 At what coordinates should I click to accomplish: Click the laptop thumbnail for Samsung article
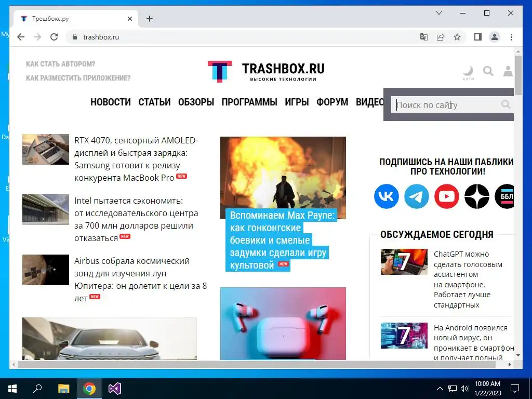coord(46,149)
